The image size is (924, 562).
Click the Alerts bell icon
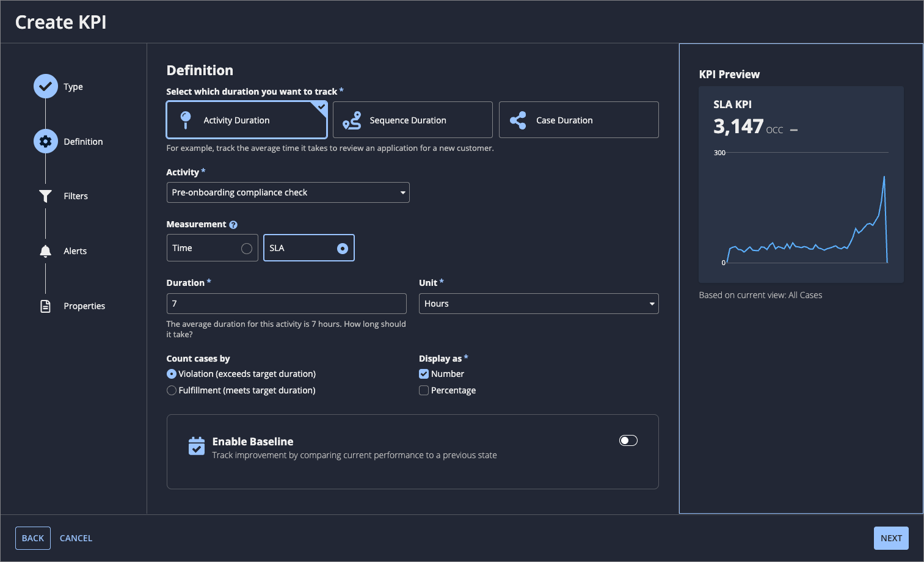[x=45, y=251]
